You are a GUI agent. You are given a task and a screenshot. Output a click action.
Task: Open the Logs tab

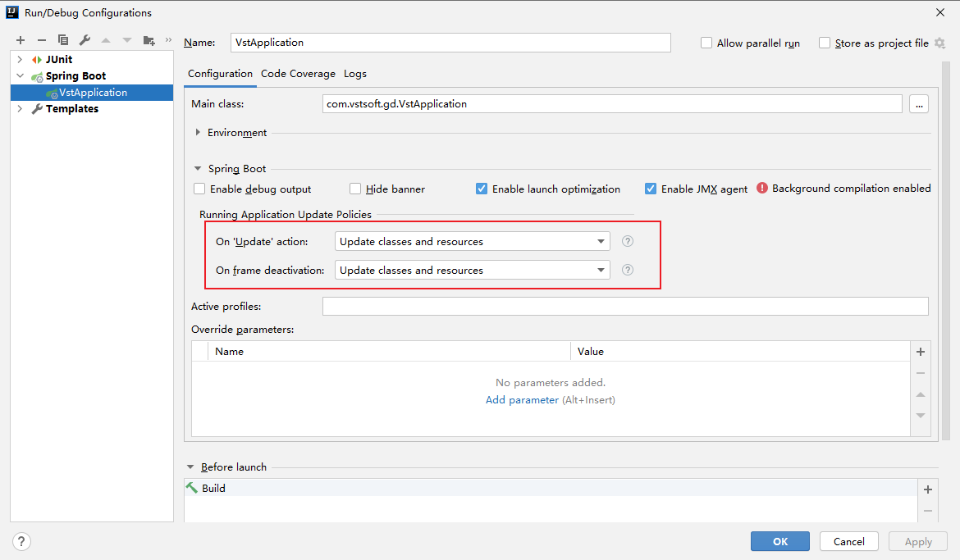click(x=355, y=74)
